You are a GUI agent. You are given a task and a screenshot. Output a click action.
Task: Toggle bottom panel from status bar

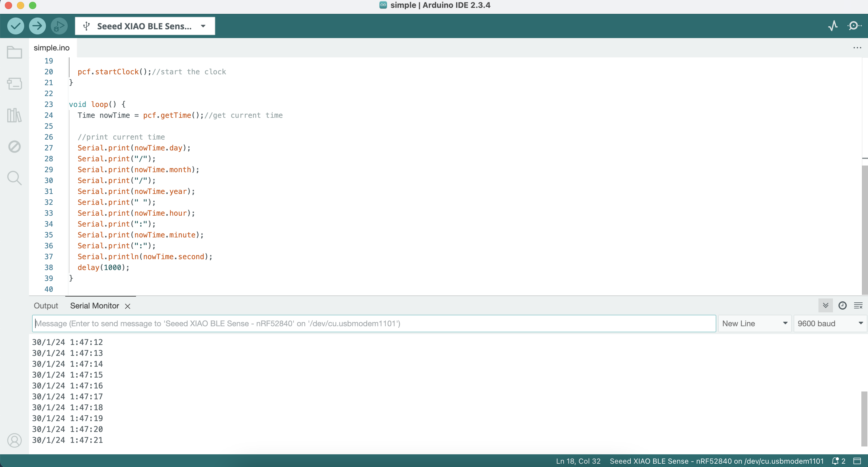[x=857, y=461]
